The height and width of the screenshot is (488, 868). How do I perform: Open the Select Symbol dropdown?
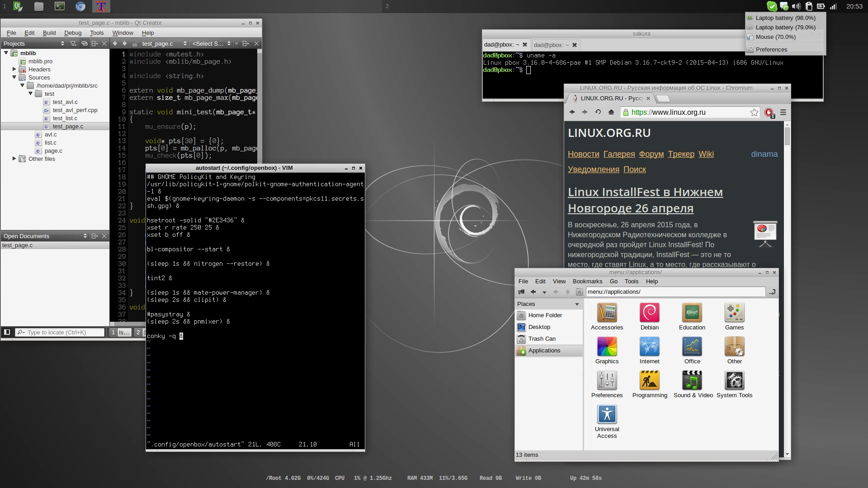212,43
